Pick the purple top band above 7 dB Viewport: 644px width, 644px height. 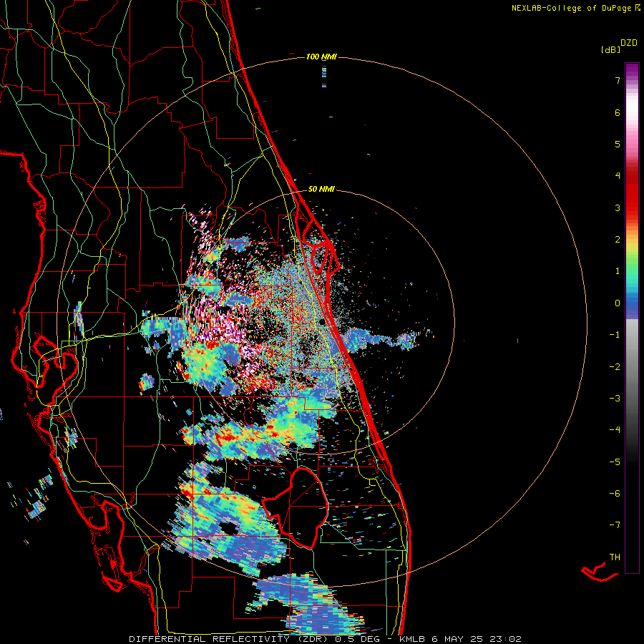(632, 69)
